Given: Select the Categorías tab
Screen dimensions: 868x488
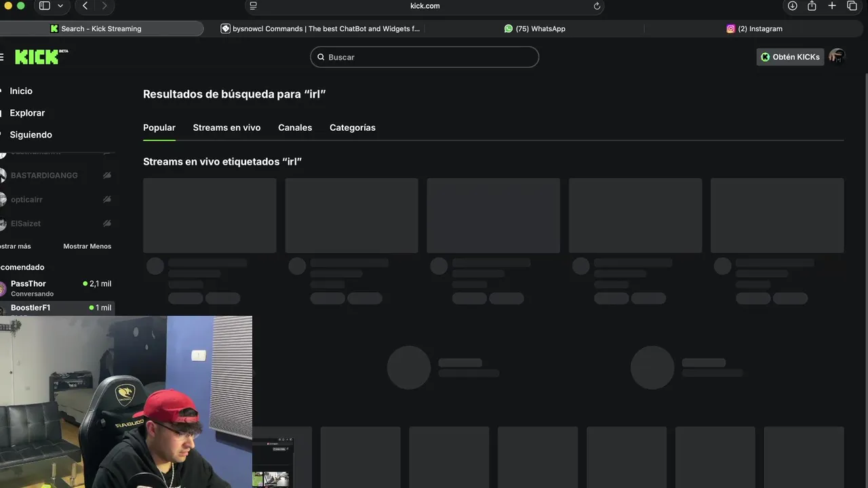Looking at the screenshot, I should [x=353, y=127].
